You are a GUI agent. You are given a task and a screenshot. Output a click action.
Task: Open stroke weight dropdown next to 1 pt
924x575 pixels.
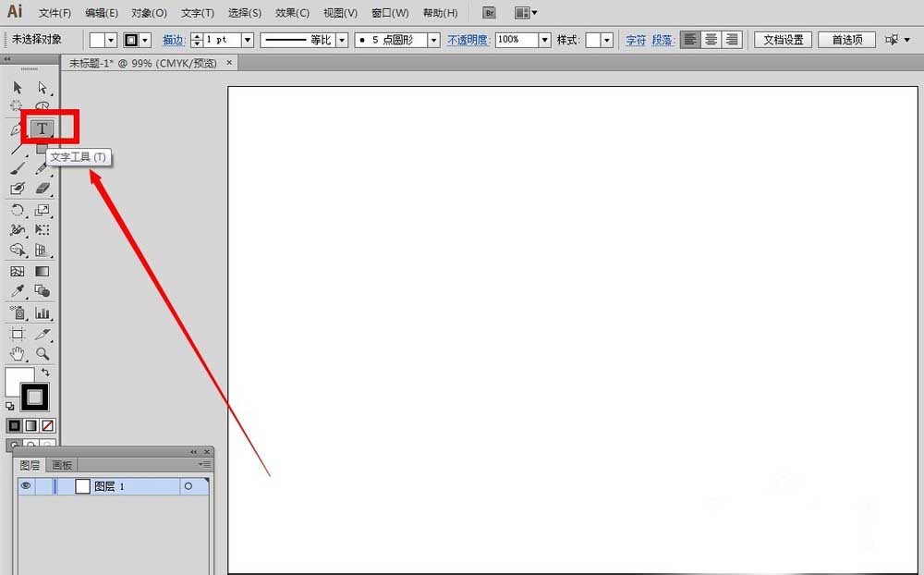tap(248, 40)
